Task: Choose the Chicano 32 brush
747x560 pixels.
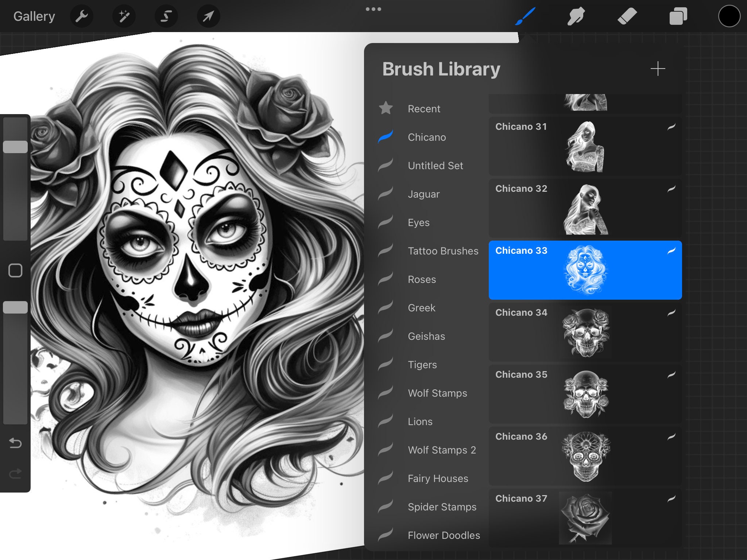Action: click(585, 208)
